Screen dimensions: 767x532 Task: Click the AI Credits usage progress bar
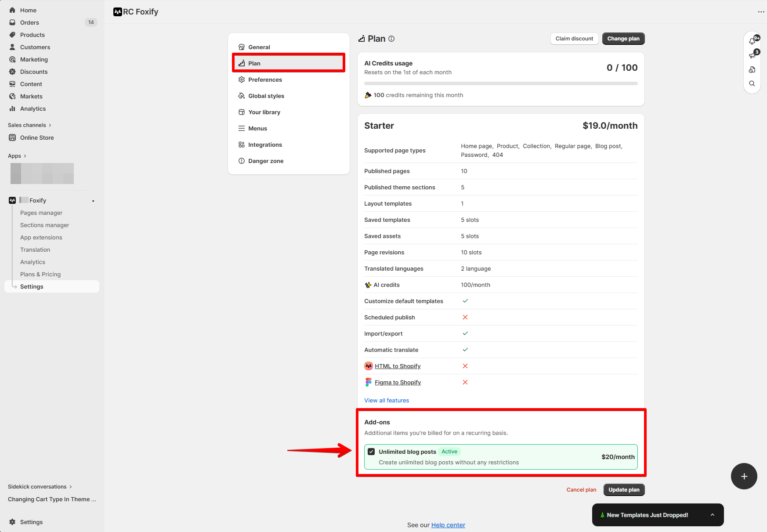pos(501,83)
